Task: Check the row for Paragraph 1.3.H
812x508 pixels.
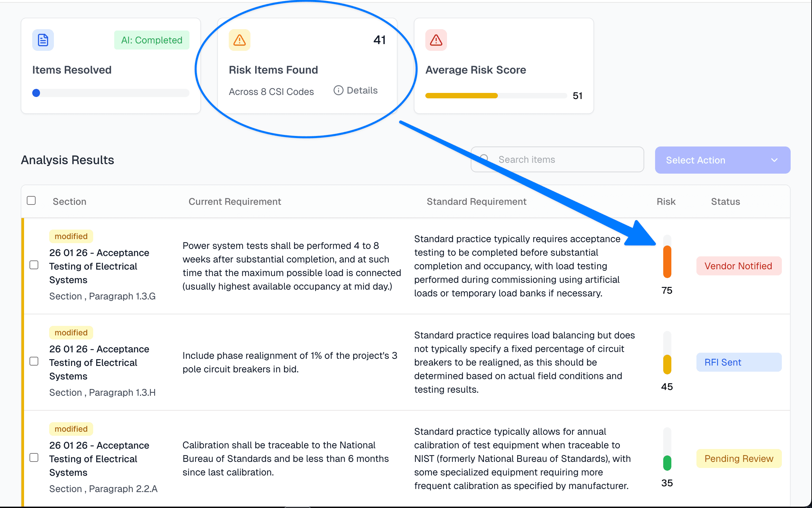Action: (34, 361)
